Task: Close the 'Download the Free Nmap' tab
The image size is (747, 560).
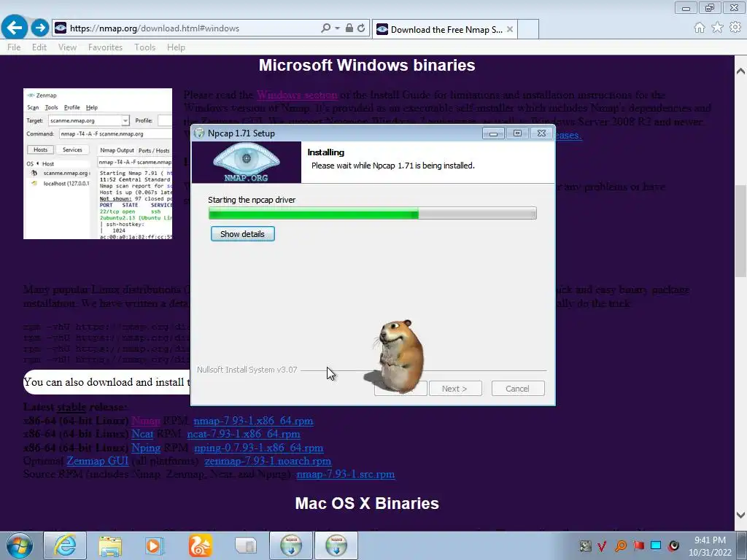Action: (x=510, y=29)
